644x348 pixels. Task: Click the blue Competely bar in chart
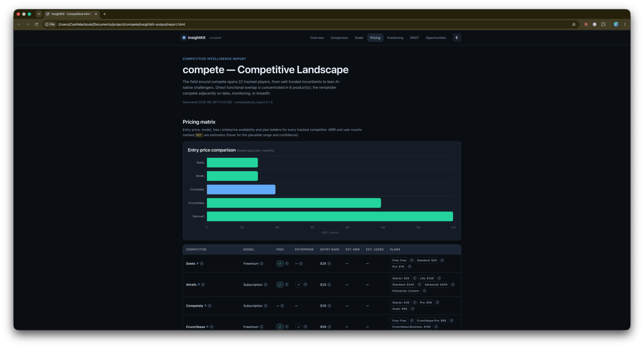[x=241, y=190]
